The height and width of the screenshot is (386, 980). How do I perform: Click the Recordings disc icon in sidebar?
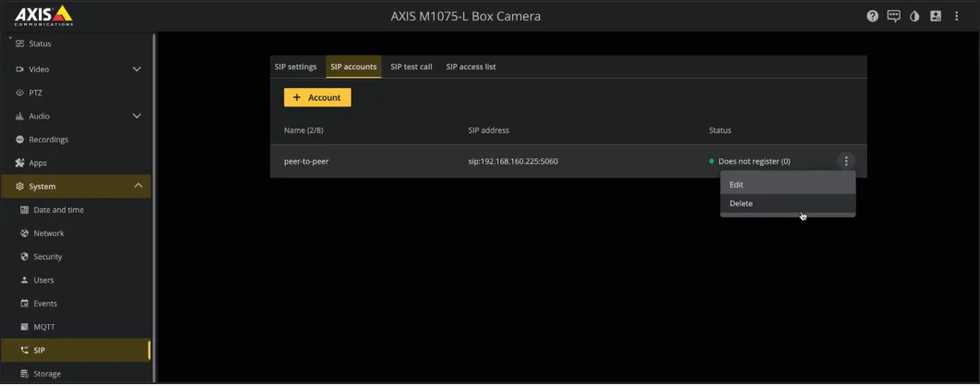pyautogui.click(x=20, y=140)
